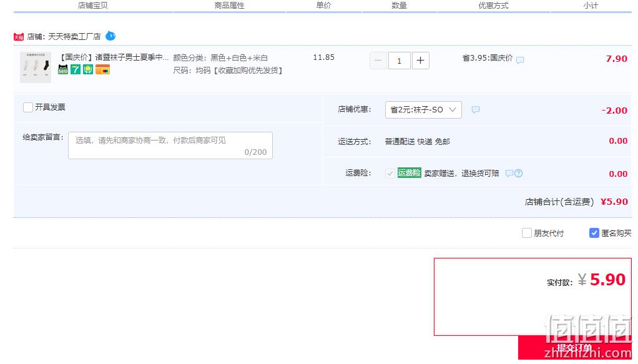Viewport: 638px width, 364px height.
Task: Open the comment icon beside 国庆价 discount
Action: [x=520, y=60]
